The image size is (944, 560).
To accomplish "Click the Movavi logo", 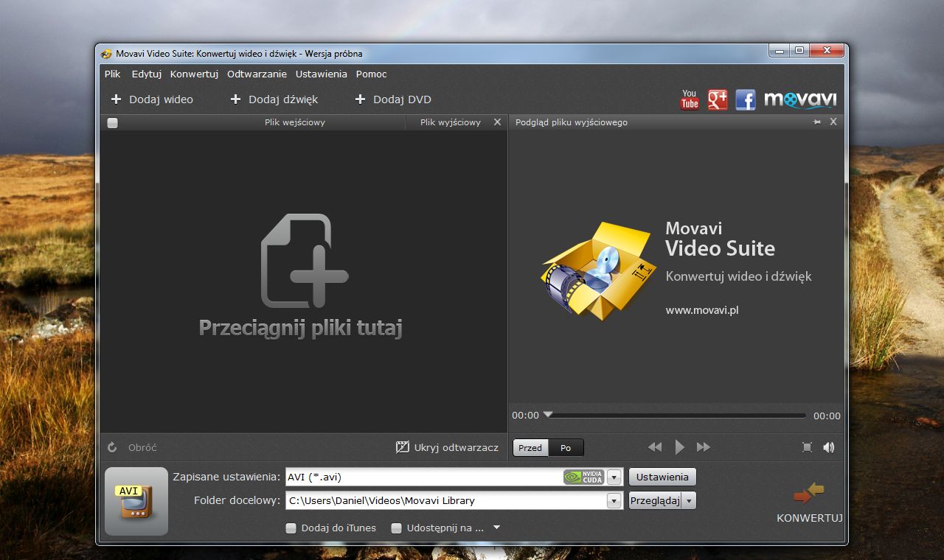I will [x=800, y=99].
